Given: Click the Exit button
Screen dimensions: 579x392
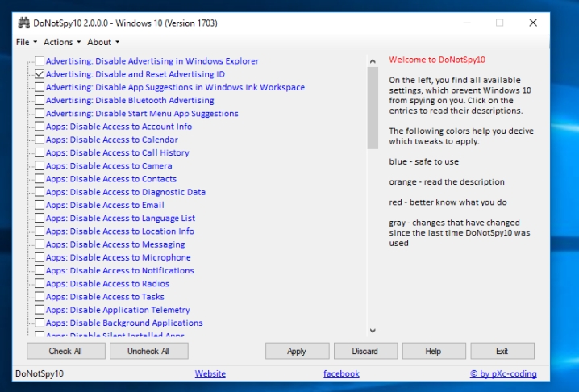Looking at the screenshot, I should 502,351.
